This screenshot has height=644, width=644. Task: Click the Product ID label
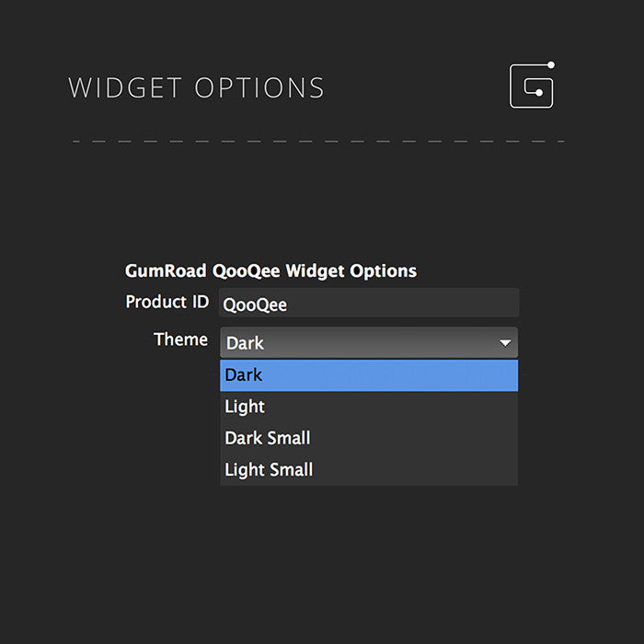pyautogui.click(x=167, y=302)
